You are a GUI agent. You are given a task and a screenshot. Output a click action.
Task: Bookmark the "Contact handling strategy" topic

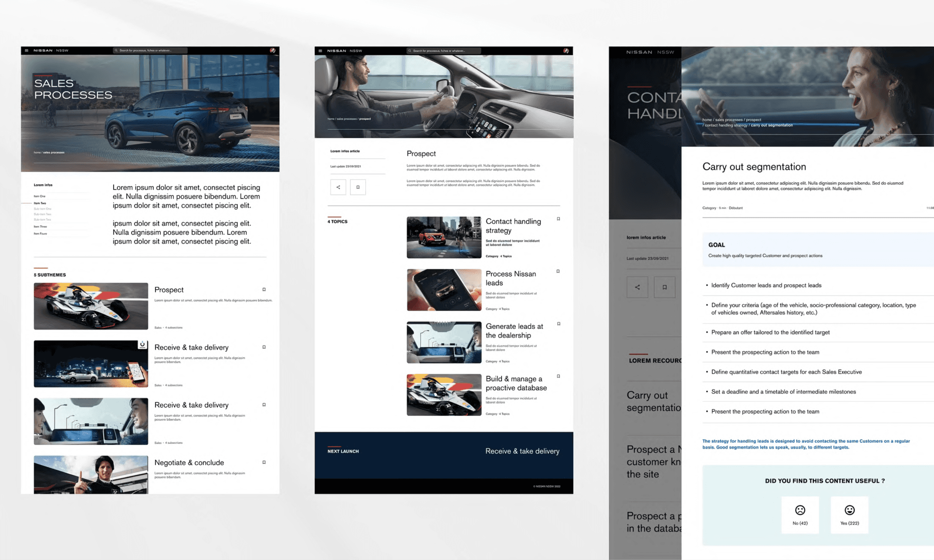558,219
